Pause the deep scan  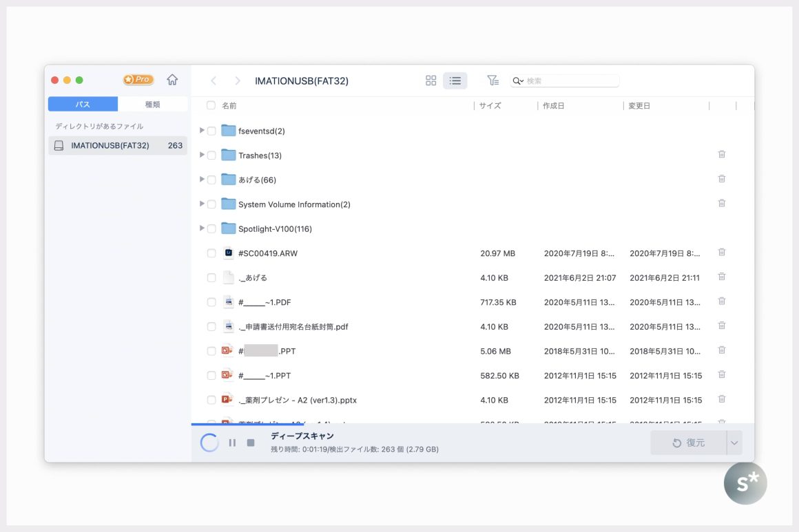(x=232, y=443)
